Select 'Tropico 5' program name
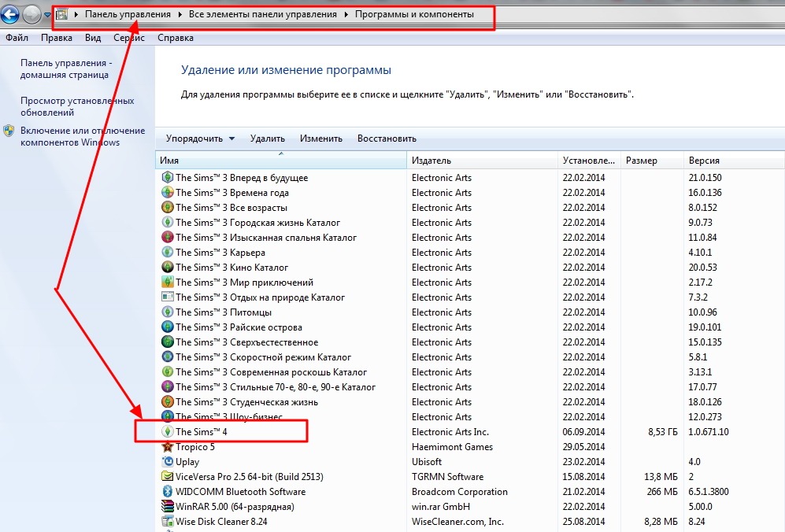 [x=195, y=446]
